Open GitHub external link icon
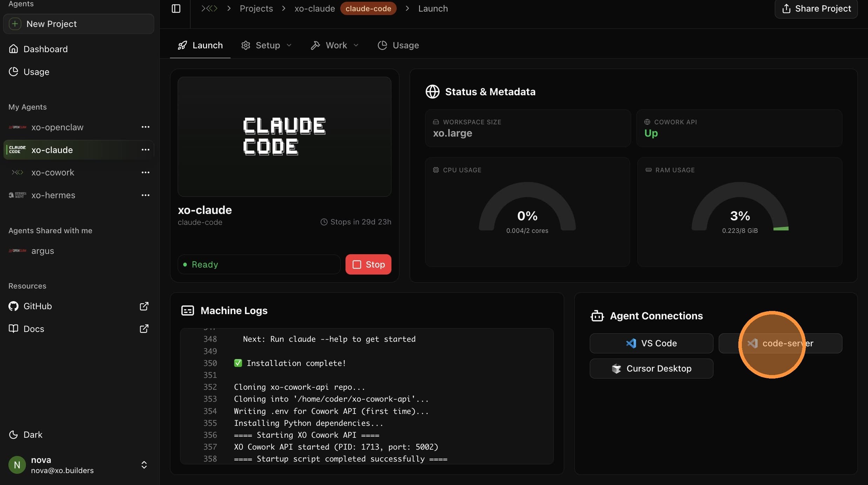The width and height of the screenshot is (868, 485). pos(144,306)
